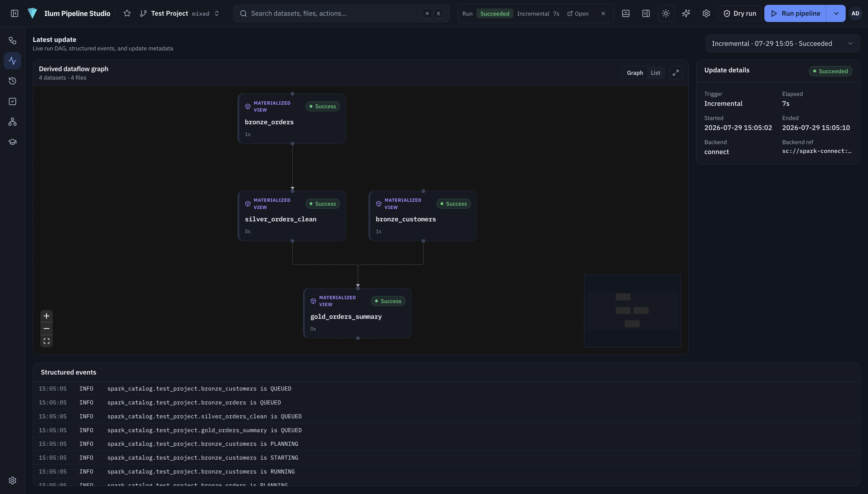Select the Latest update activity sidebar icon
Image resolution: width=868 pixels, height=494 pixels.
tap(13, 61)
